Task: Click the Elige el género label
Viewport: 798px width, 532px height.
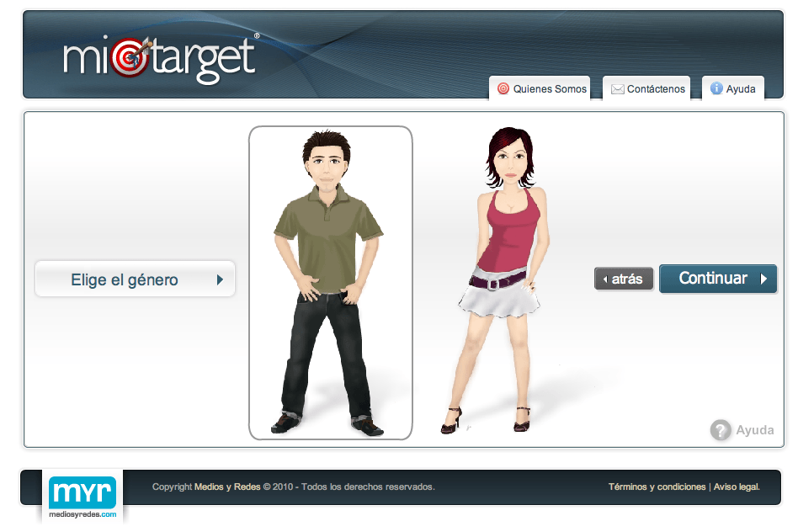Action: [x=125, y=280]
